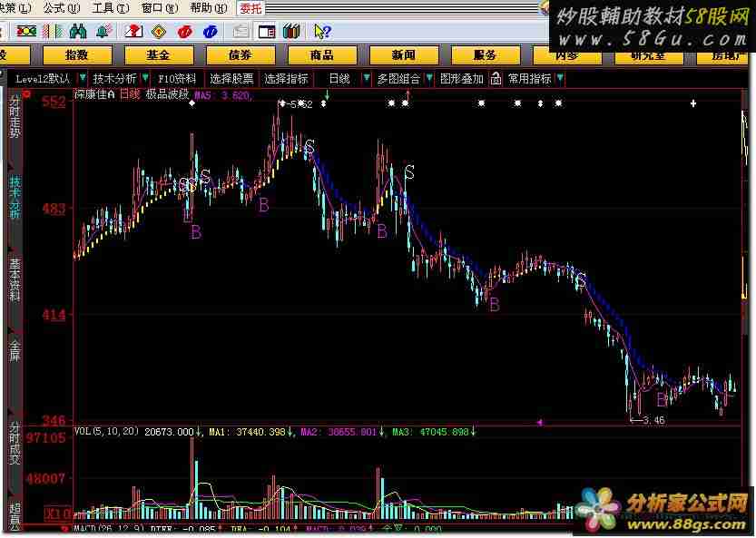Viewport: 756px width, 538px height.
Task: Click the X1.0 zoom scale box
Action: point(58,514)
